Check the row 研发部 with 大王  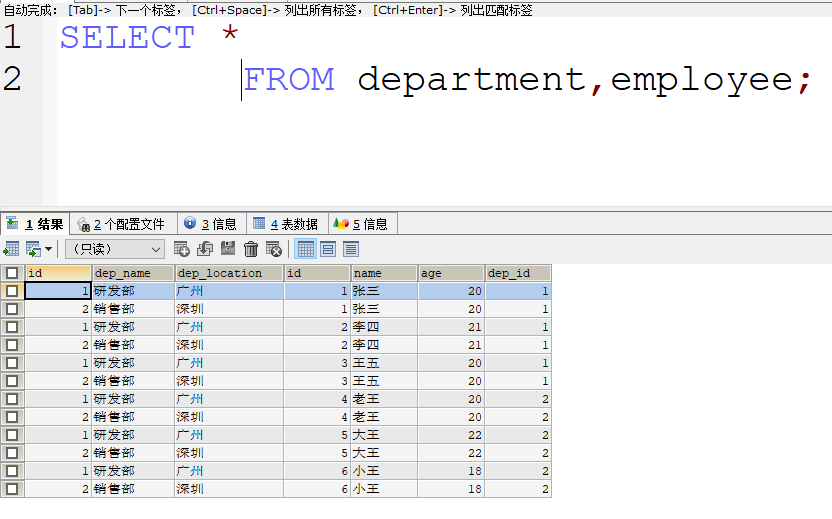pos(12,435)
